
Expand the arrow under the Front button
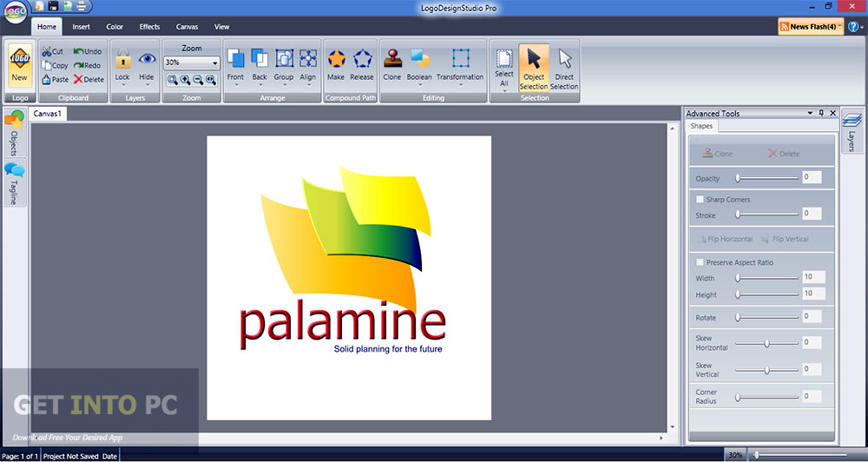[x=236, y=85]
